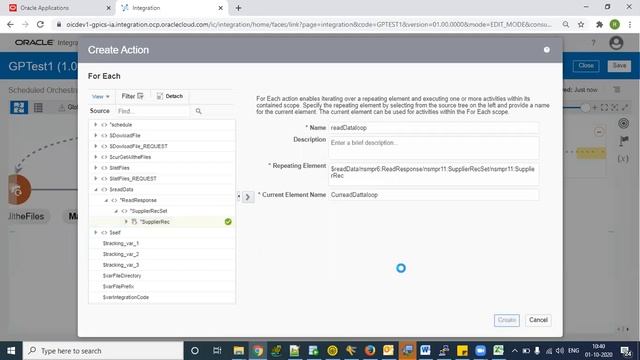This screenshot has height=360, width=640.
Task: Select $tracking_var_2 in source tree
Action: (x=121, y=254)
